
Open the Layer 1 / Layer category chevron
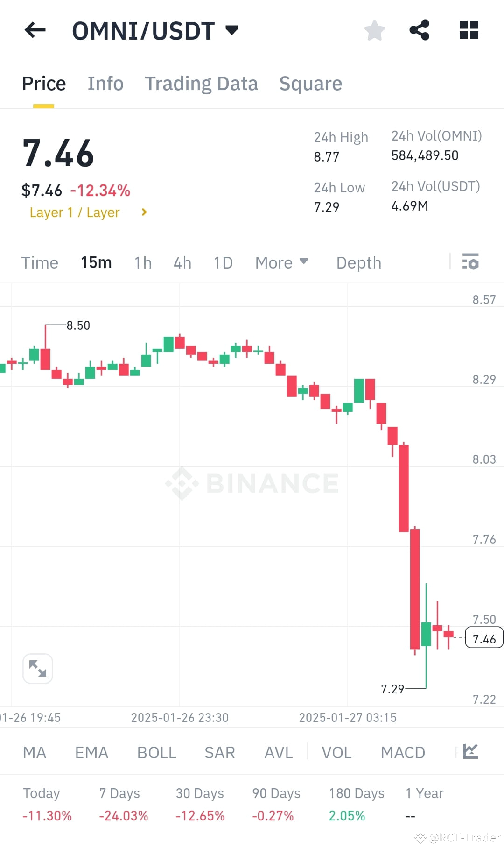143,212
